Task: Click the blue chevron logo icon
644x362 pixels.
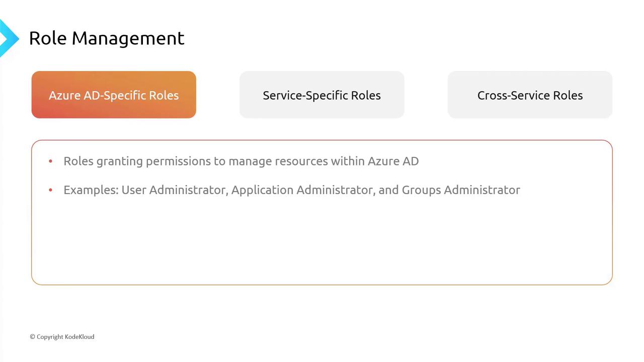Action: pos(8,38)
